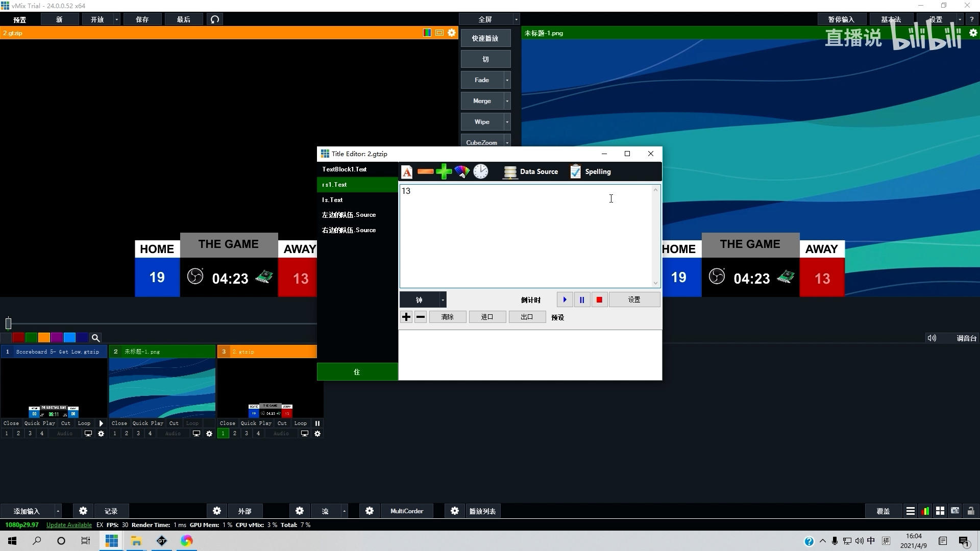This screenshot has height=551, width=980.
Task: Toggle Loop on input 1 Scoreboard
Action: point(84,423)
